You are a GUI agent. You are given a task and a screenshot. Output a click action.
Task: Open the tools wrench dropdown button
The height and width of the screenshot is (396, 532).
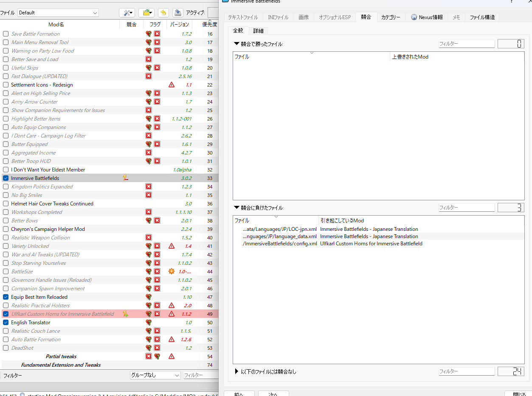pyautogui.click(x=127, y=13)
